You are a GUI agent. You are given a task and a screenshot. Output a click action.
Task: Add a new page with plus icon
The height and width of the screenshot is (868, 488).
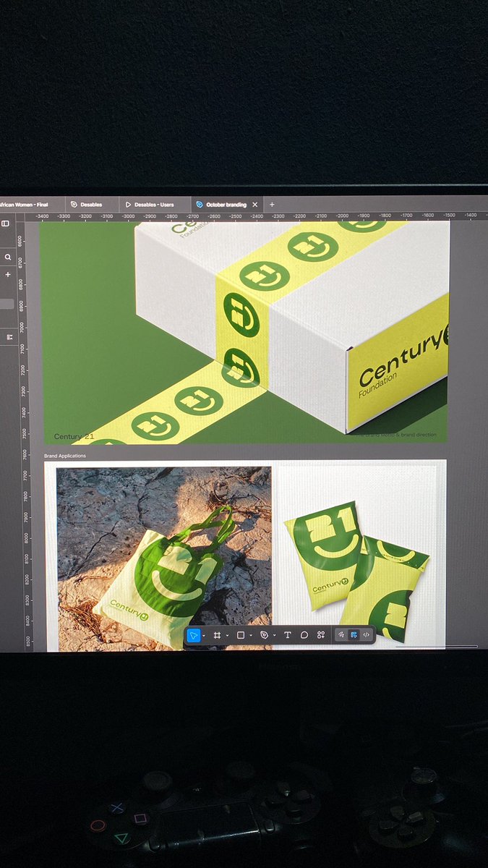[8, 275]
